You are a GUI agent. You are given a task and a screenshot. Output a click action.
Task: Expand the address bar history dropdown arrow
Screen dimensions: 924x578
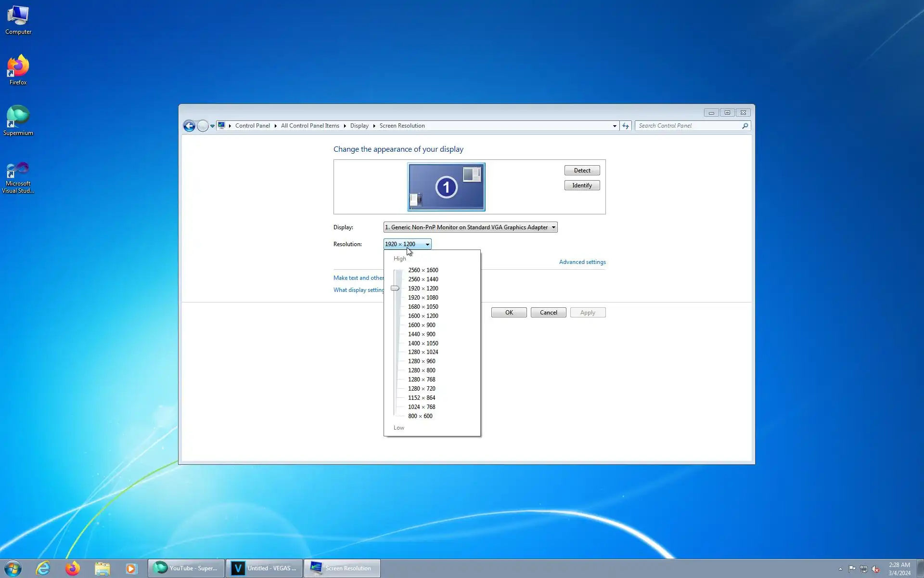click(x=615, y=126)
